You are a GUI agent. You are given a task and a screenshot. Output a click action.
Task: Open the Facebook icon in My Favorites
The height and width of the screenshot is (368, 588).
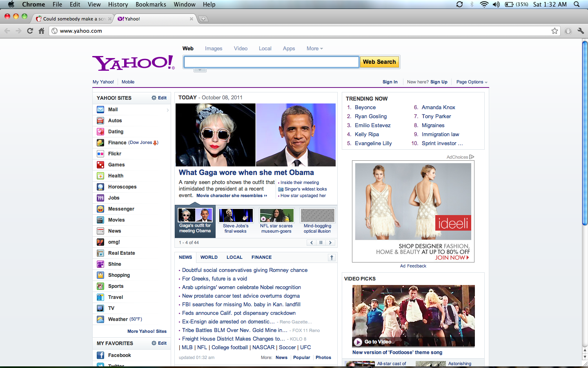pos(100,355)
